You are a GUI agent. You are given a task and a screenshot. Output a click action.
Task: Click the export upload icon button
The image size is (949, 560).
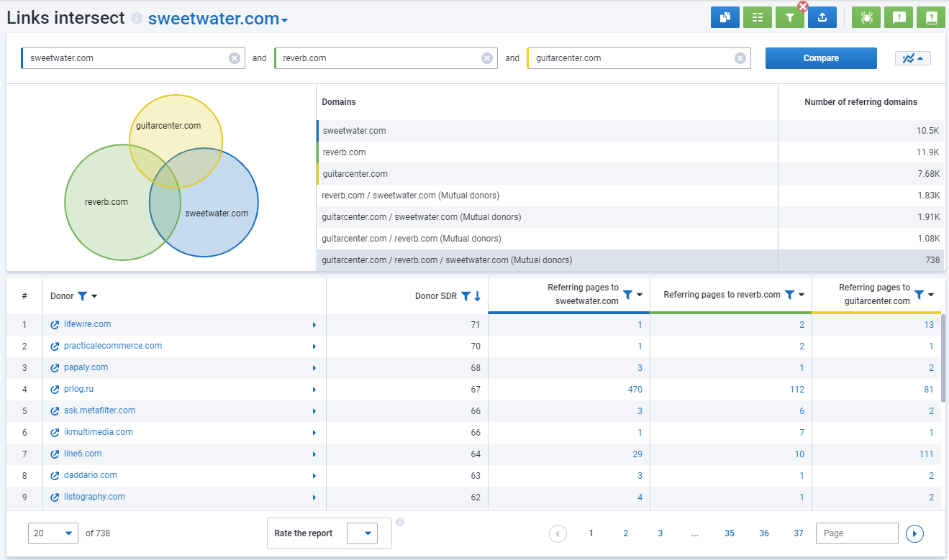point(822,17)
